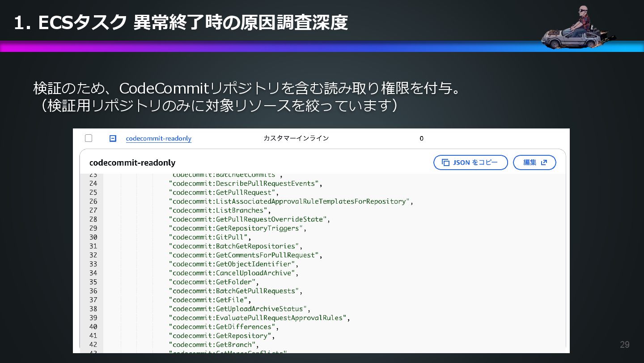Screen dimensions: 644x363
Task: Select the EvaluatePullRequestApprovalRules line
Action: tap(259, 318)
